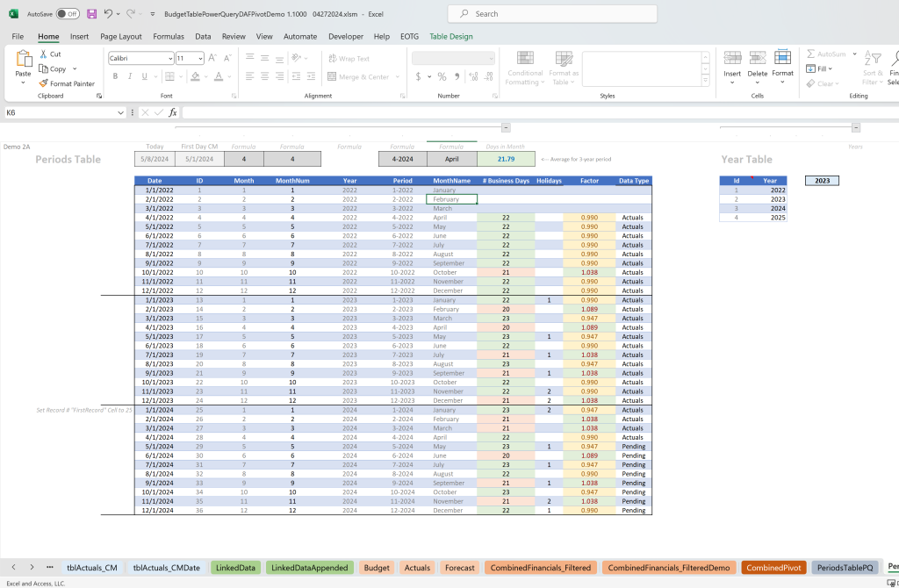Switch to the Formulas tab
The width and height of the screenshot is (899, 588).
pyautogui.click(x=169, y=36)
